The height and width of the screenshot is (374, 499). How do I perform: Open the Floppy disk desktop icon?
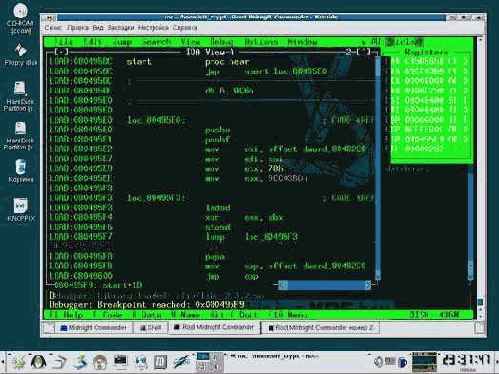pyautogui.click(x=20, y=55)
